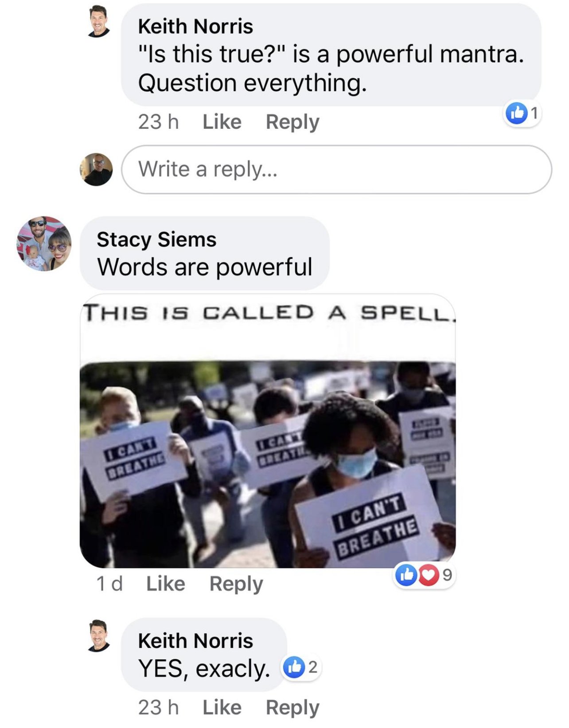Screen dimensions: 569x728
Task: Click into the 'Write a reply...' field
Action: (x=336, y=169)
